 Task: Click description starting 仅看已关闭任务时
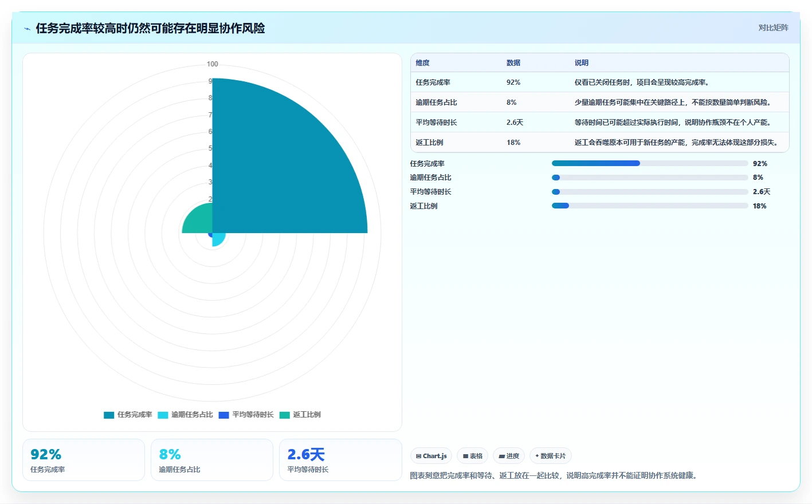click(643, 82)
